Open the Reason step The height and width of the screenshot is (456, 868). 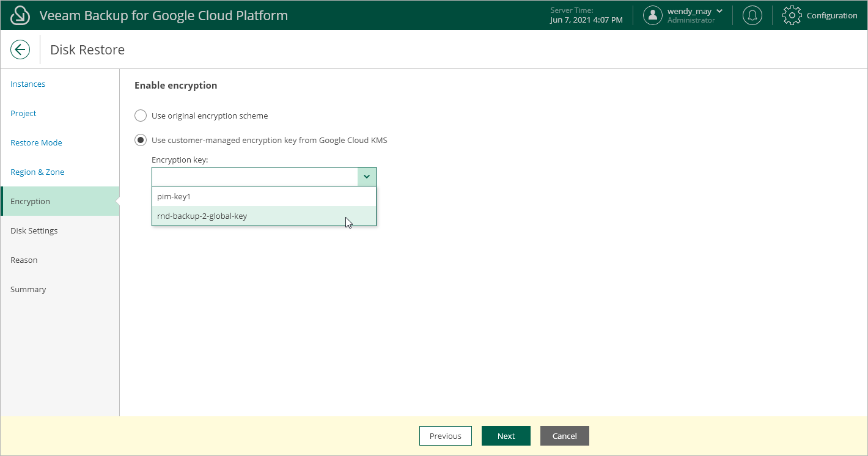click(x=24, y=260)
